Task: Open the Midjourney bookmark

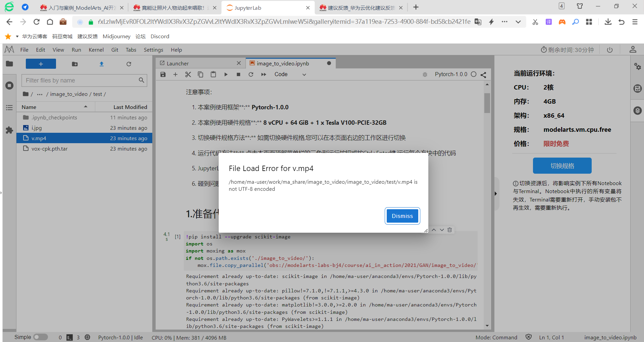Action: tap(116, 36)
